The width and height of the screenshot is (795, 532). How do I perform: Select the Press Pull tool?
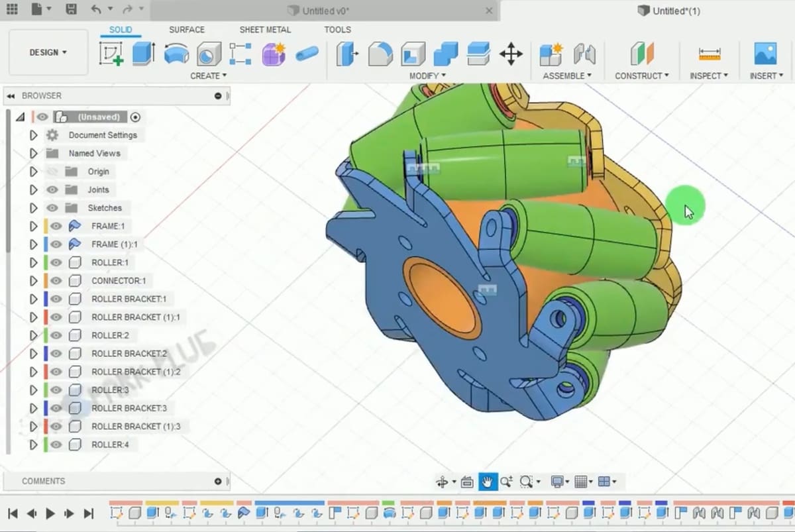click(x=347, y=54)
